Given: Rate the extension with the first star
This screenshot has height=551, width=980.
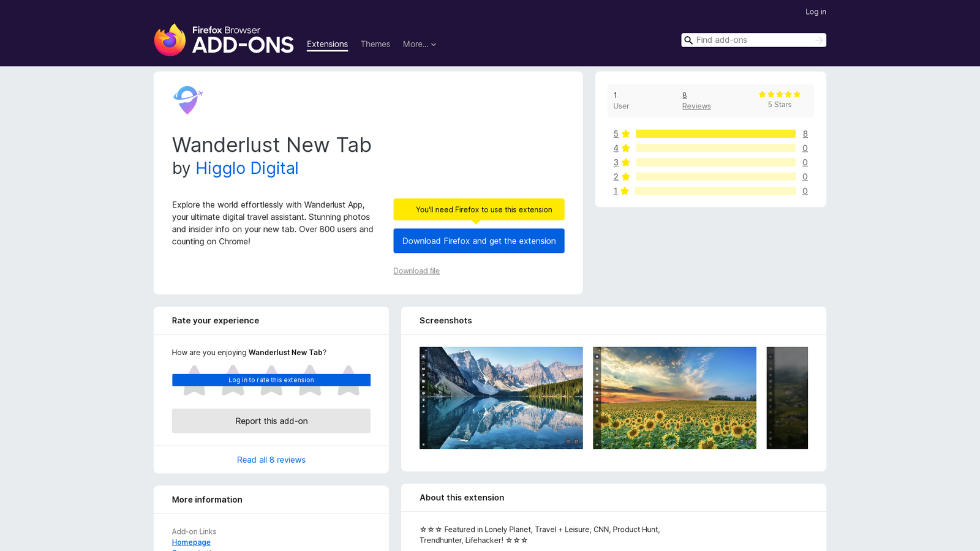Looking at the screenshot, I should (194, 380).
